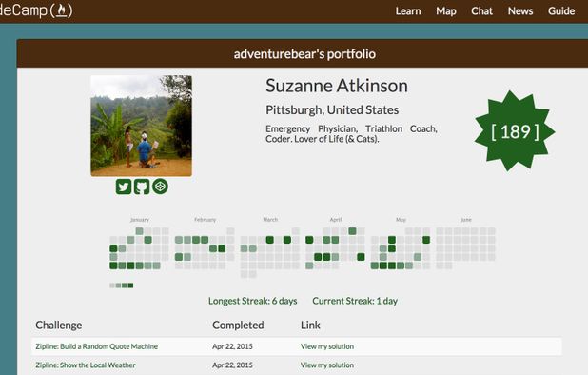588x375 pixels.
Task: Go to the Chat page
Action: (481, 11)
